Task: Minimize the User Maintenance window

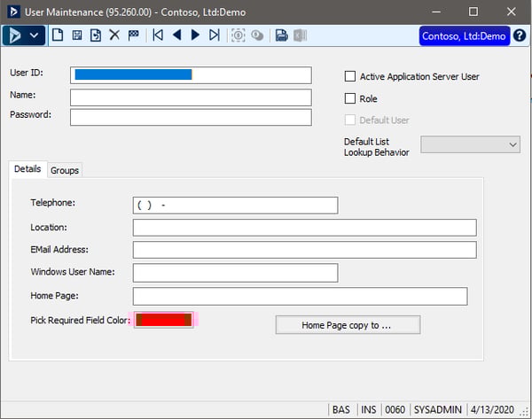Action: (436, 12)
